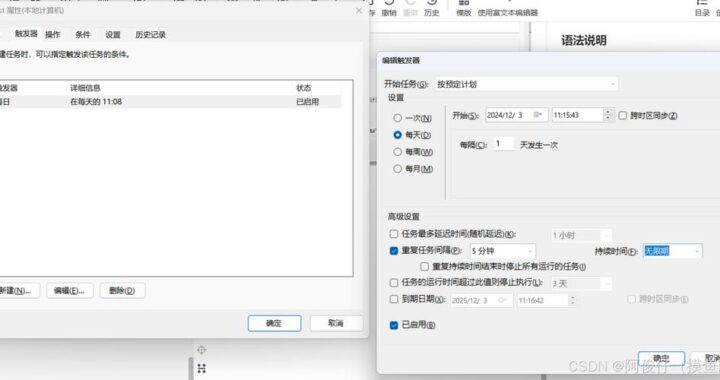Open the 3 天 stop-after dropdown
The image size is (720, 380).
(581, 284)
